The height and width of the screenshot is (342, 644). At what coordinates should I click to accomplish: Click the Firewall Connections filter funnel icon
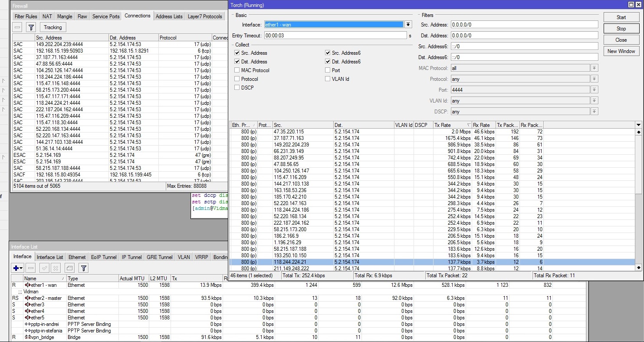click(31, 27)
